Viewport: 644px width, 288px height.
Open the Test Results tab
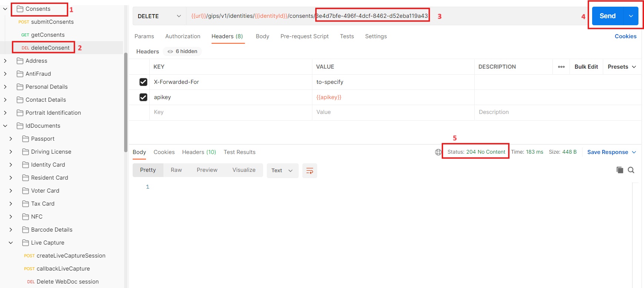(x=239, y=152)
